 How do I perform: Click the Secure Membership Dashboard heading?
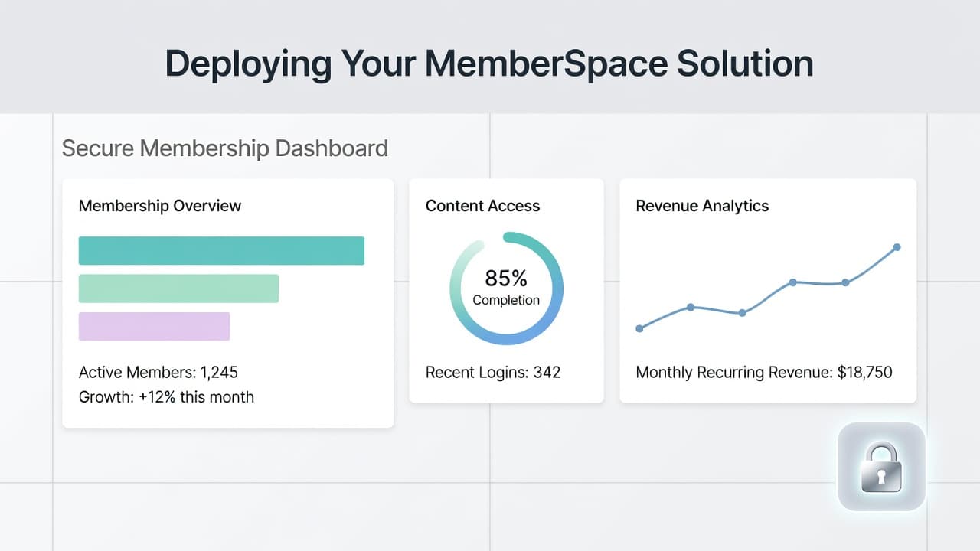[x=225, y=148]
